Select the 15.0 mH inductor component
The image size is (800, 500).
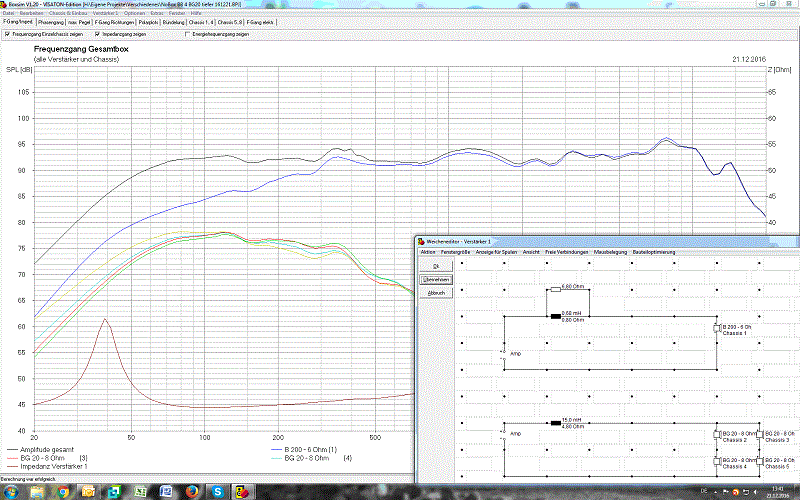click(x=554, y=424)
